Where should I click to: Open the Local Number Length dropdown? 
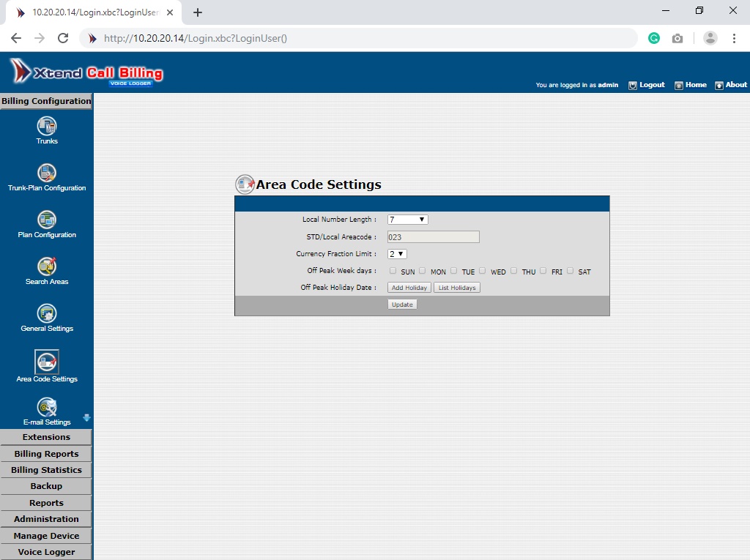tap(407, 220)
